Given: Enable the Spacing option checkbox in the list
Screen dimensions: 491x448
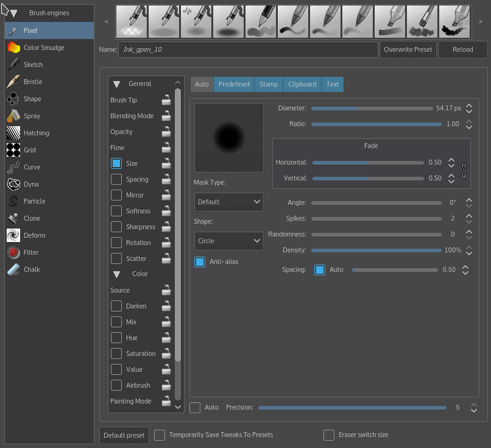Looking at the screenshot, I should click(116, 179).
